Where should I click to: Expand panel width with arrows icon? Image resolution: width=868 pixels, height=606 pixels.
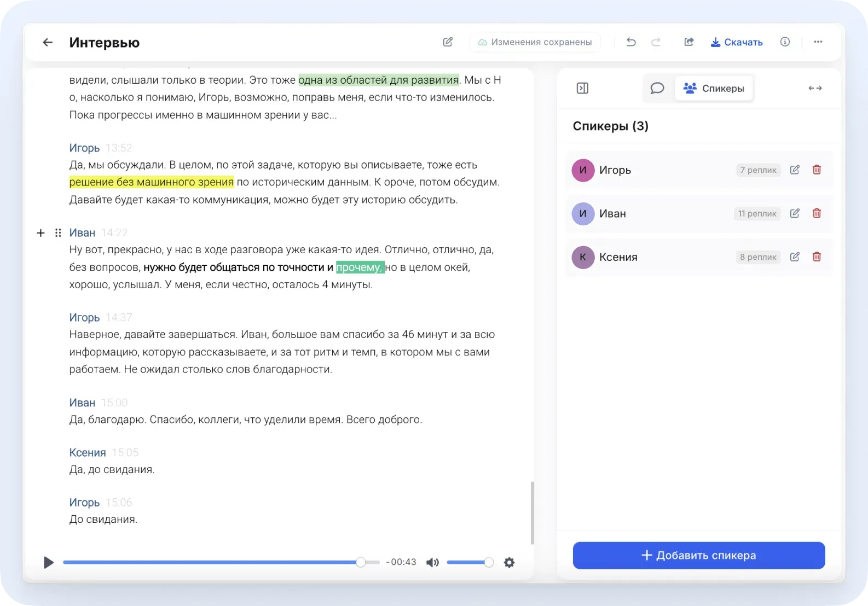tap(815, 88)
